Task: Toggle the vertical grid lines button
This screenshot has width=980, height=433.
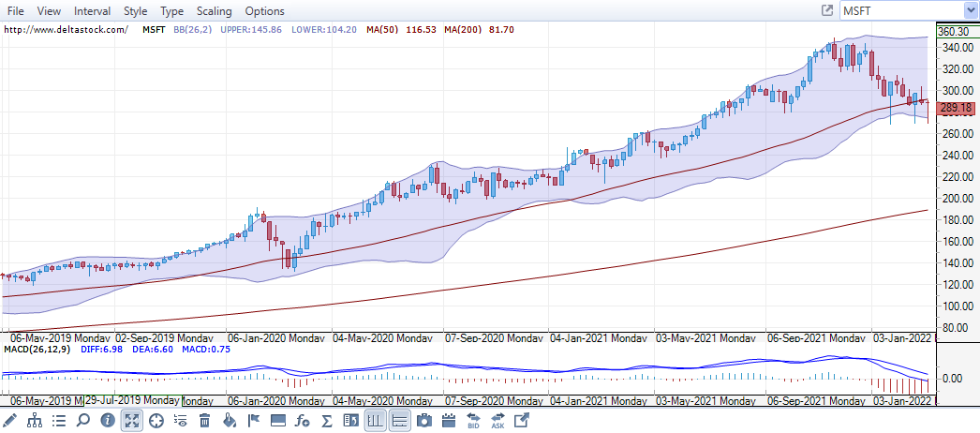Action: [x=375, y=421]
